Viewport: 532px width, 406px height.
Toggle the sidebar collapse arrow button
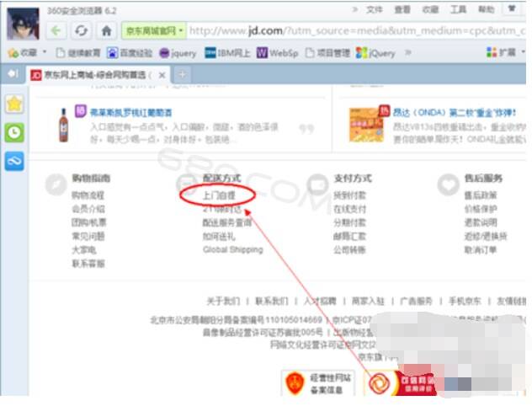click(13, 73)
